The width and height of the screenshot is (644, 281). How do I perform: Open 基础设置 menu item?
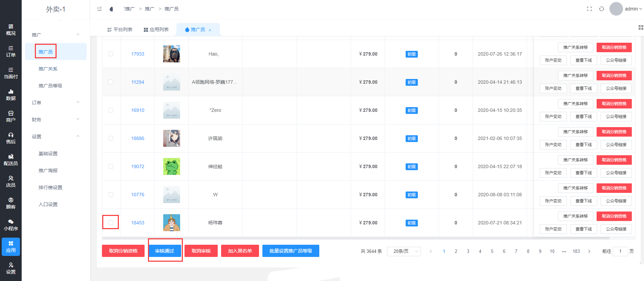[48, 154]
